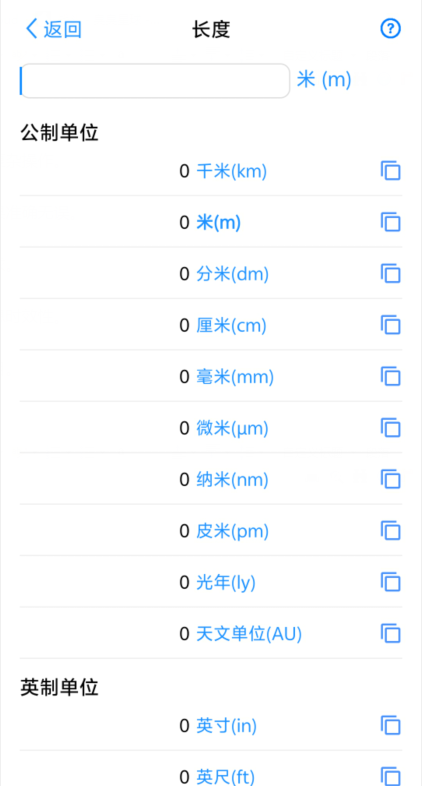Screen dimensions: 422x786
Task: Copy the 千米(km) value
Action: coord(390,171)
